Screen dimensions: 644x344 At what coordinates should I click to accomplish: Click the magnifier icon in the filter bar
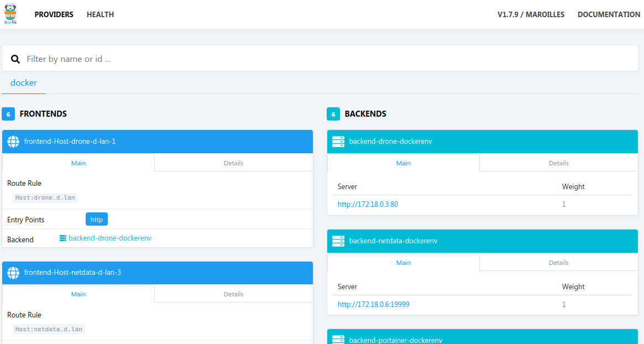click(x=15, y=59)
